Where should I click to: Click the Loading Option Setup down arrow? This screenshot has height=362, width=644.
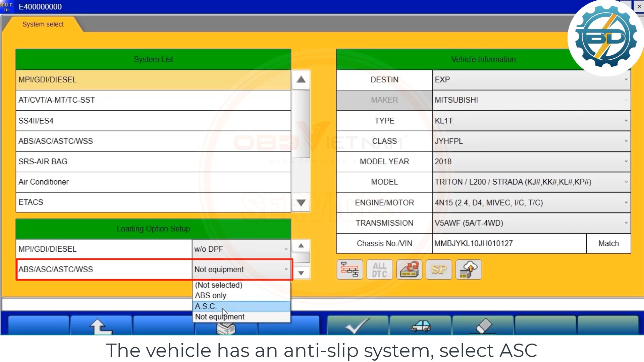coord(301,273)
